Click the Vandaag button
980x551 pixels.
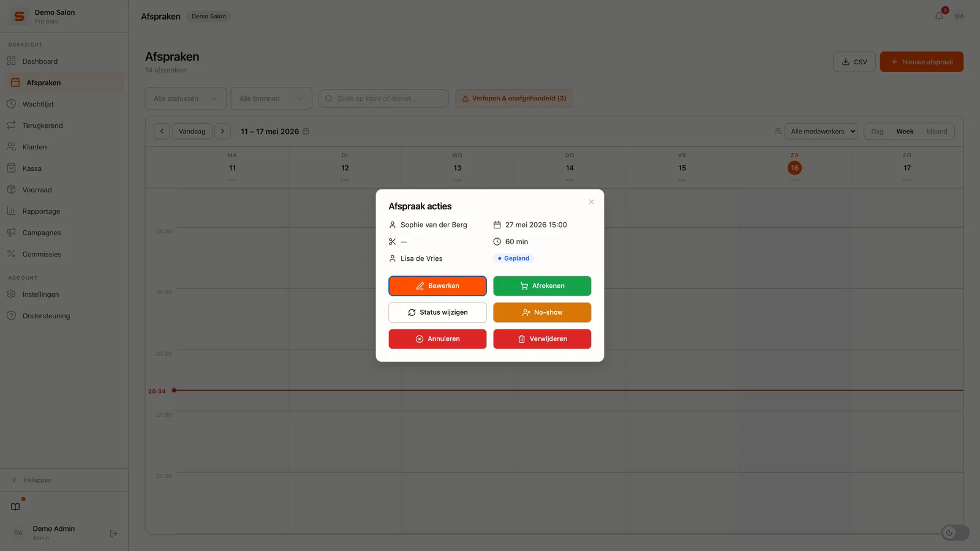(x=192, y=131)
